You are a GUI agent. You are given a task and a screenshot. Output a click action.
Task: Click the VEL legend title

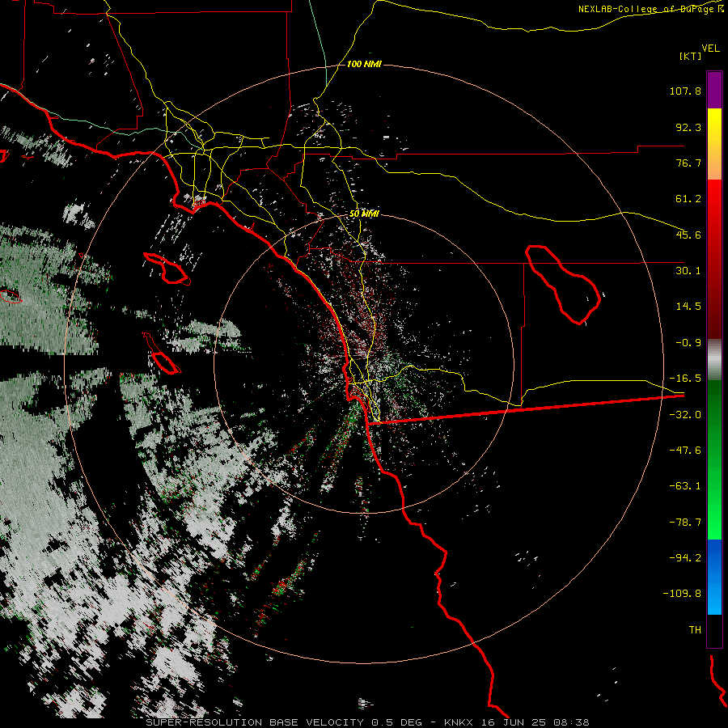710,49
